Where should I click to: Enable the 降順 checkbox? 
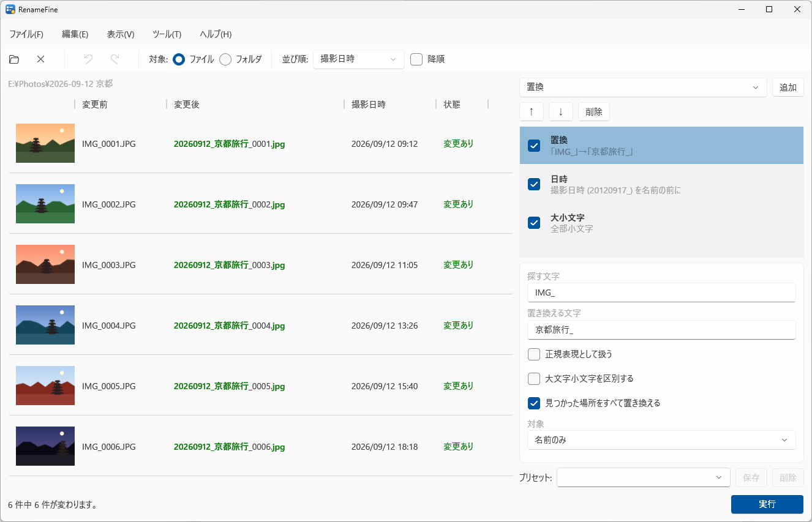click(x=416, y=59)
